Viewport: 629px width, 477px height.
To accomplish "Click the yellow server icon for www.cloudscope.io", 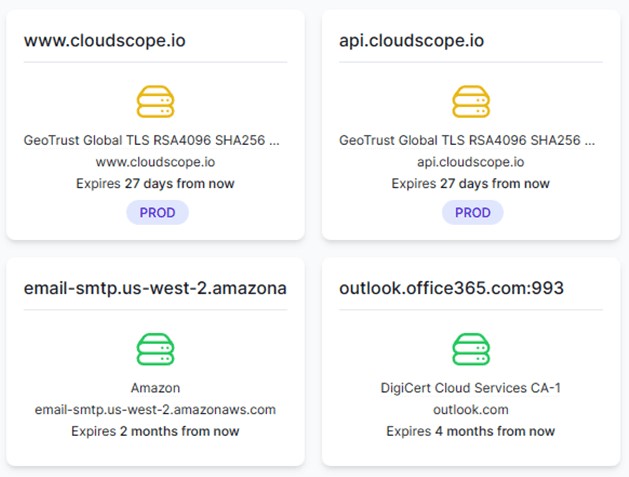I will (155, 102).
